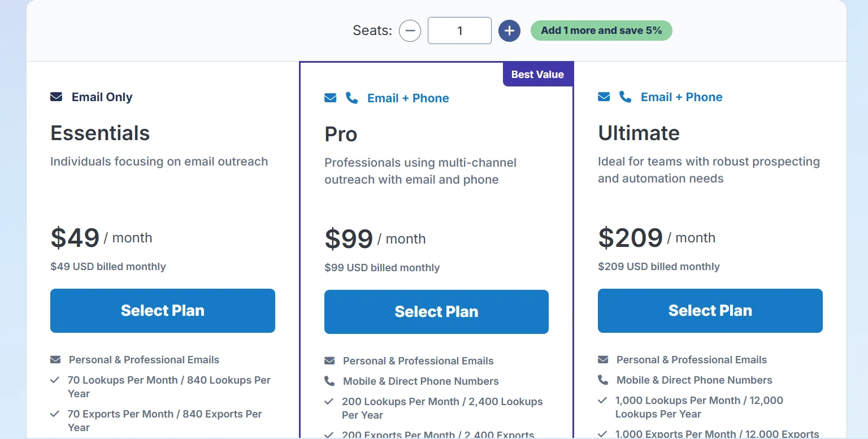Click the plus button to add seats
The width and height of the screenshot is (868, 439).
[509, 31]
